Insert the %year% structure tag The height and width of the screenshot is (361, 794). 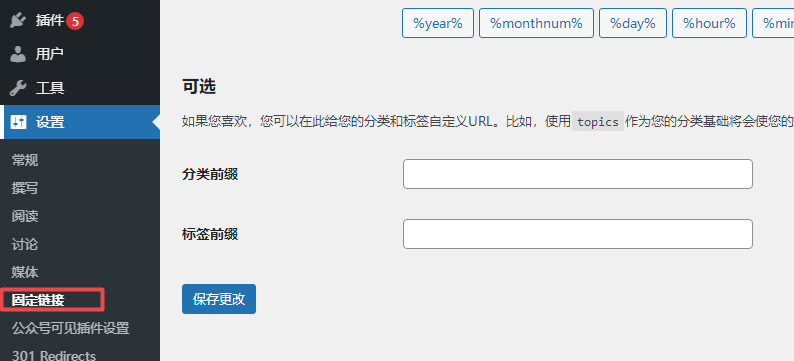[x=438, y=23]
